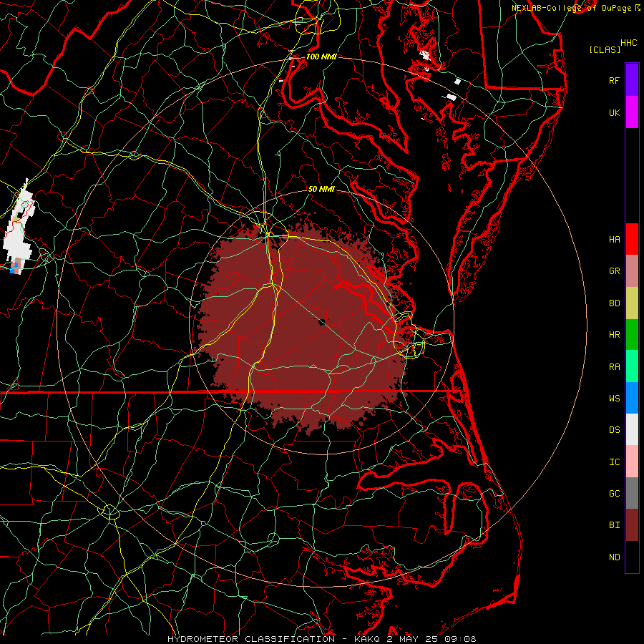Screen dimensions: 644x644
Task: Click the DS legend label
Action: [614, 429]
